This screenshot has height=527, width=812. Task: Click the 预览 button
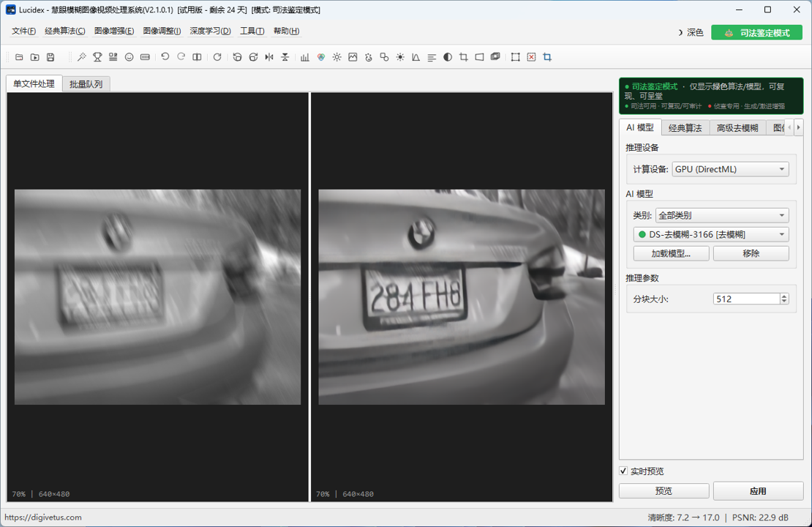[664, 490]
